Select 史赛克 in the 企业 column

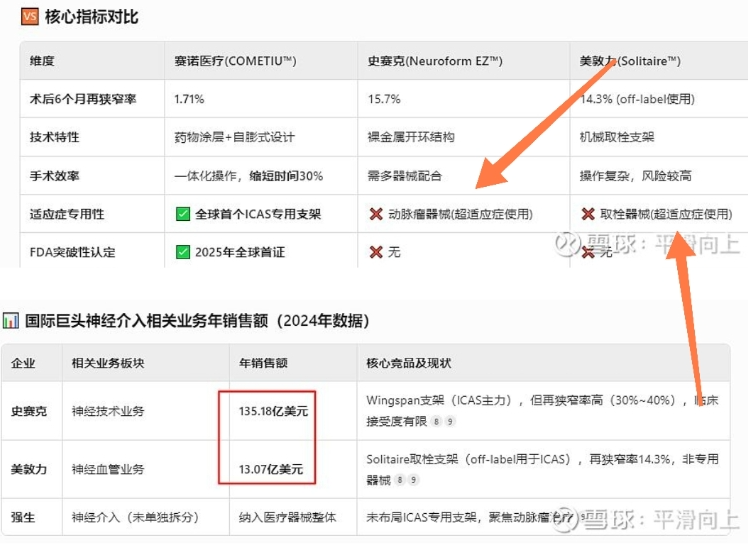[x=29, y=411]
